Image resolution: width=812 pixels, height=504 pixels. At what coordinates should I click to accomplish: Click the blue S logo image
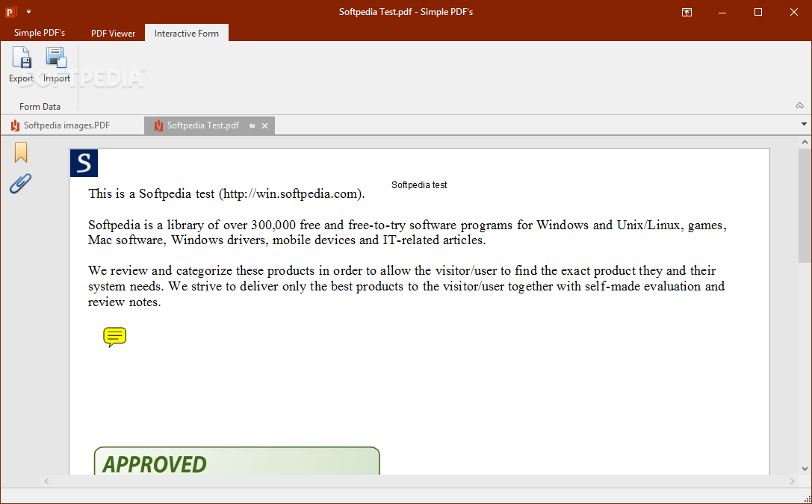(x=84, y=163)
